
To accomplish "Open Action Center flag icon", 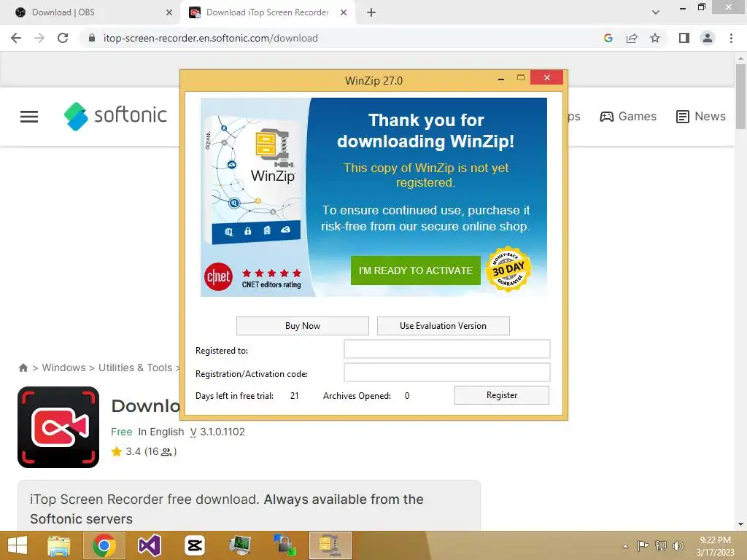I will 643,546.
